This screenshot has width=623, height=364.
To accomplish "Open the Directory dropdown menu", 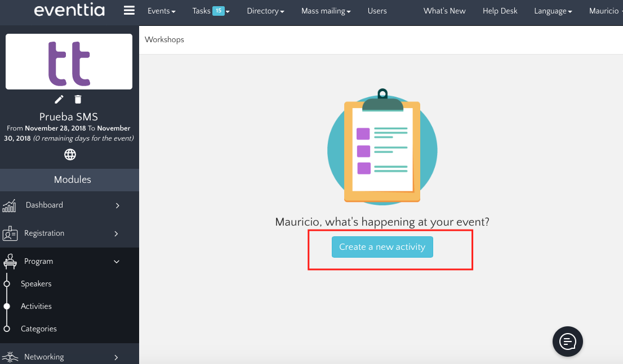I will click(x=265, y=11).
